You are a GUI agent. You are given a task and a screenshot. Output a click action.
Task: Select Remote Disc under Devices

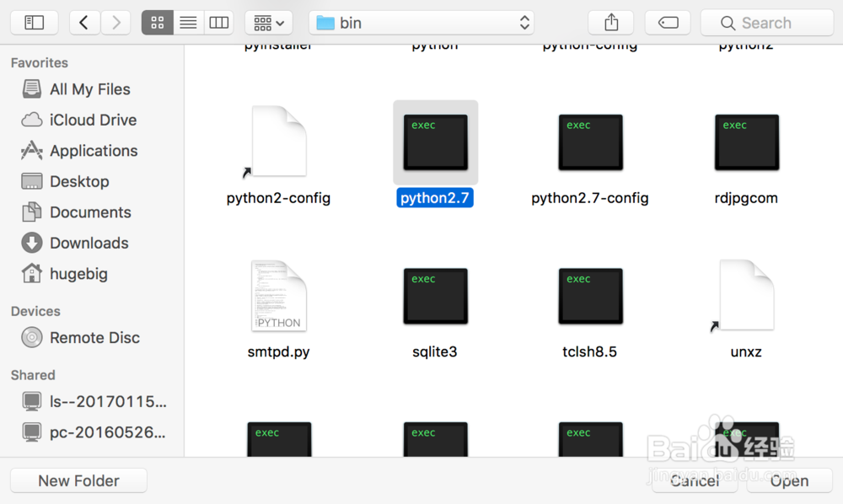94,337
